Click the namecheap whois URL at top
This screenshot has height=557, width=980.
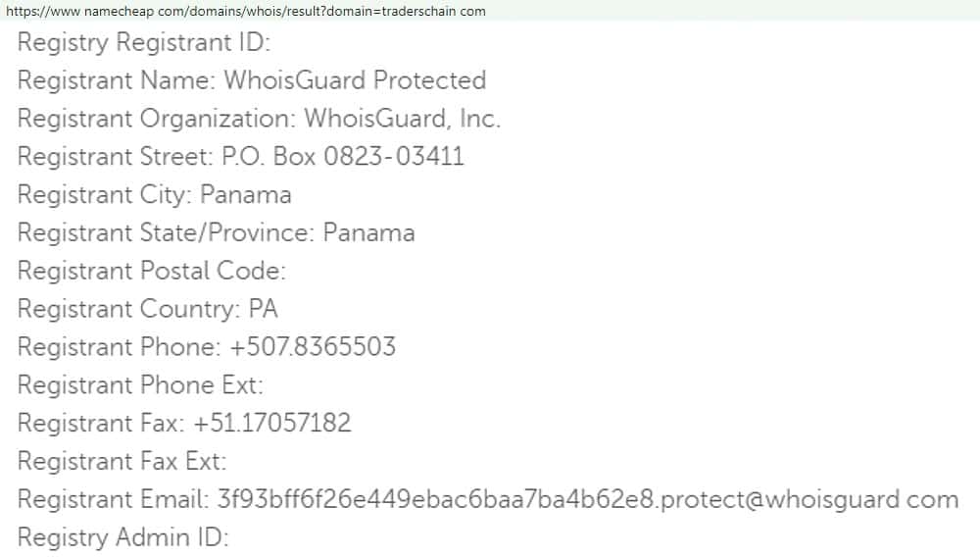245,11
